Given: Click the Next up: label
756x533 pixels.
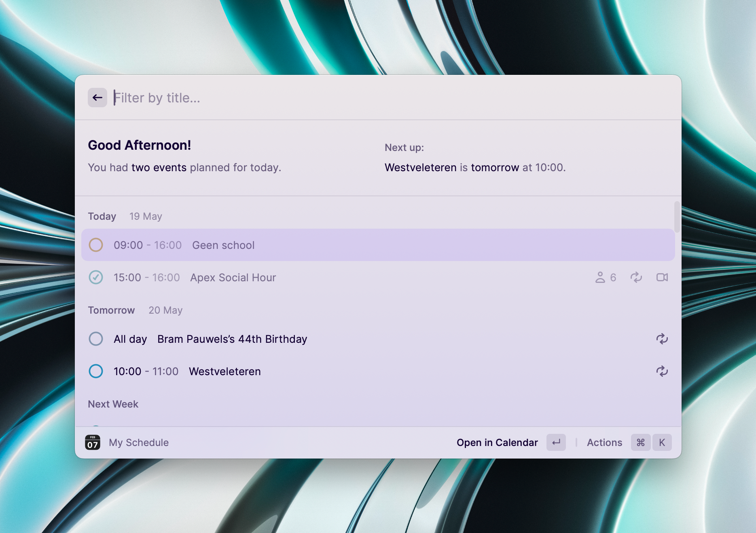Looking at the screenshot, I should click(x=404, y=148).
